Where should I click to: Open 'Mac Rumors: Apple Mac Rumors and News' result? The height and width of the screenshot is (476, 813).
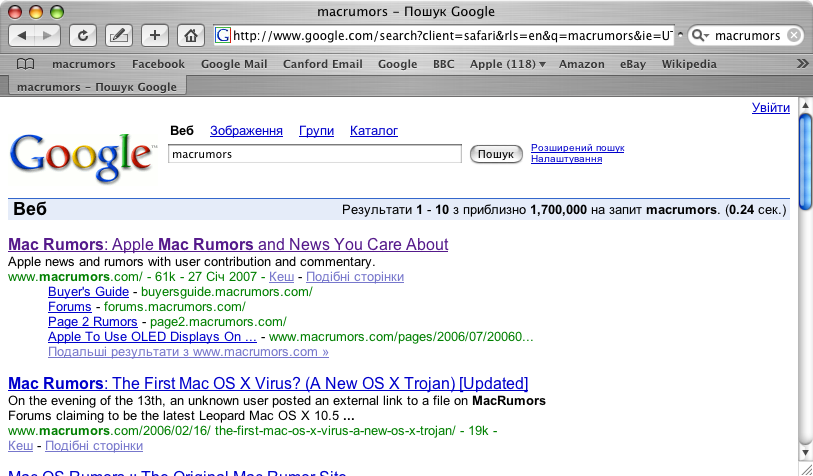228,244
